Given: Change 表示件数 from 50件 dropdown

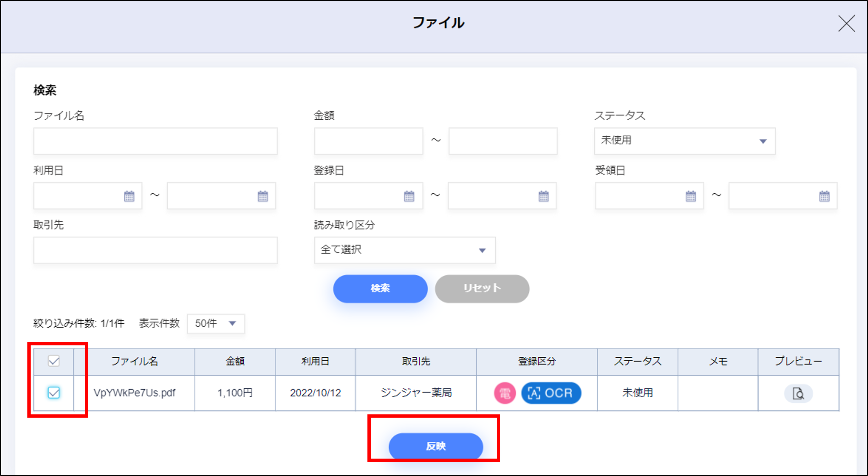Looking at the screenshot, I should click(216, 324).
